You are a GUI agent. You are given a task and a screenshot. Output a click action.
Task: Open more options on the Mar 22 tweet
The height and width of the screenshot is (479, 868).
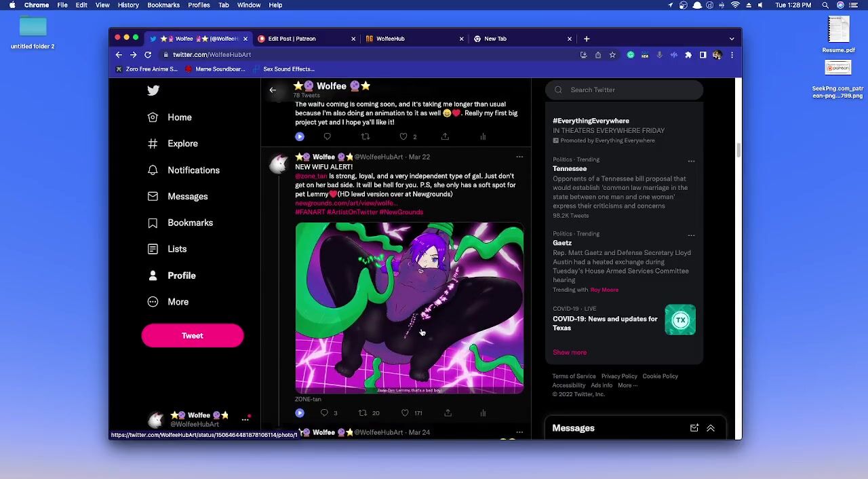(x=519, y=157)
